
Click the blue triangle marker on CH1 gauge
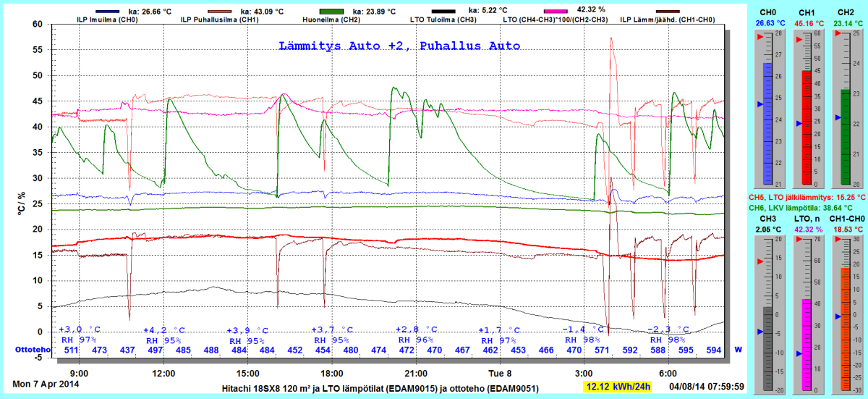799,124
